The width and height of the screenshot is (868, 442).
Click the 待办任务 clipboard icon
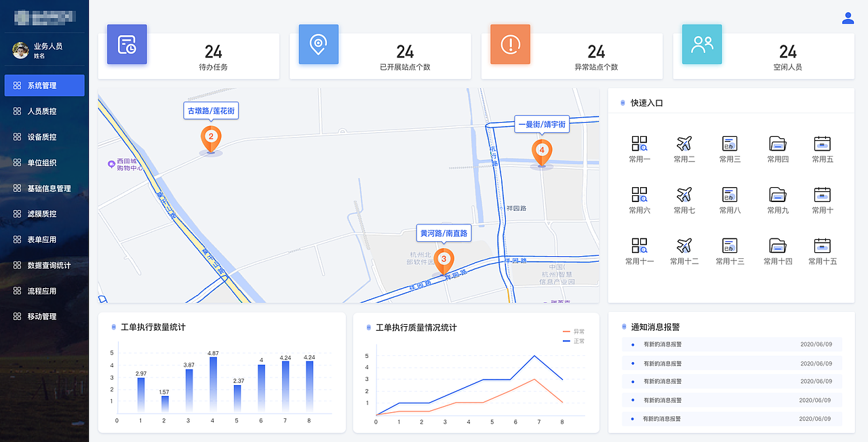(127, 44)
